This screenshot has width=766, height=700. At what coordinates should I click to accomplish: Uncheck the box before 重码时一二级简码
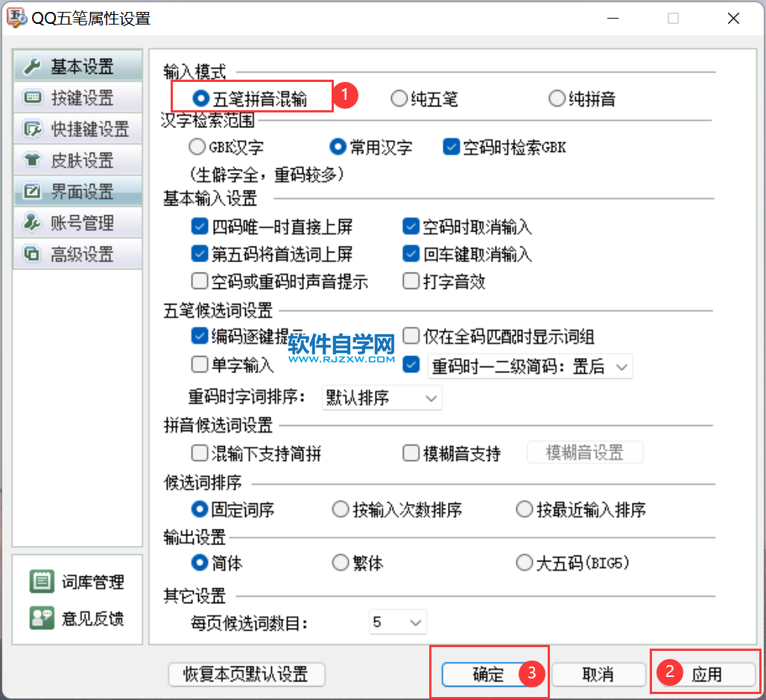411,364
